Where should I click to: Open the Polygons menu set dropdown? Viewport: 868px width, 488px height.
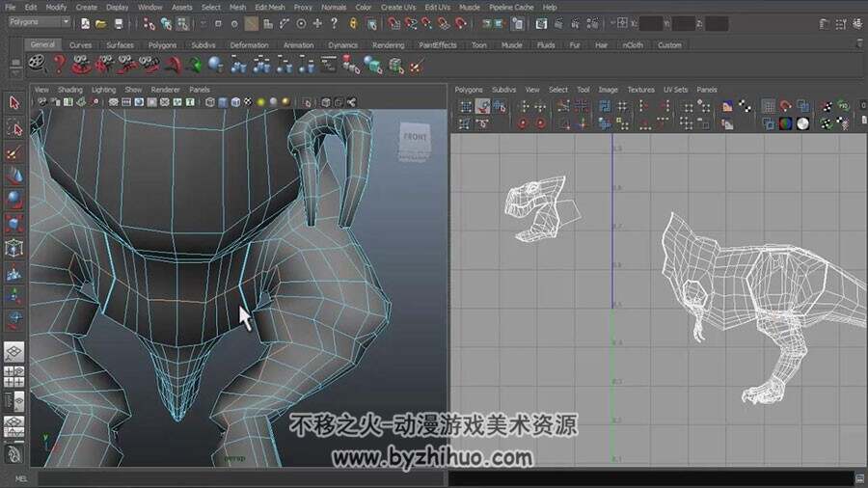click(x=40, y=21)
